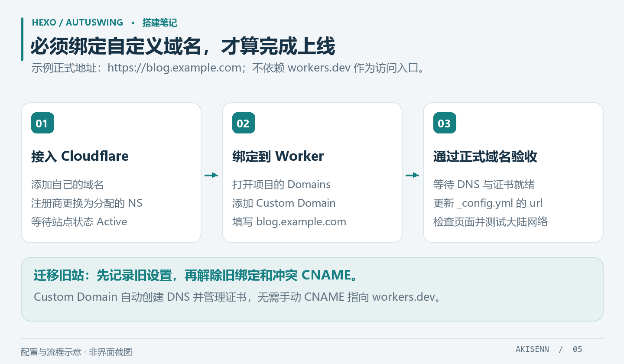Screen dimensions: 624x364
Task: Click the footer text 'AKISENN'
Action: tap(533, 349)
